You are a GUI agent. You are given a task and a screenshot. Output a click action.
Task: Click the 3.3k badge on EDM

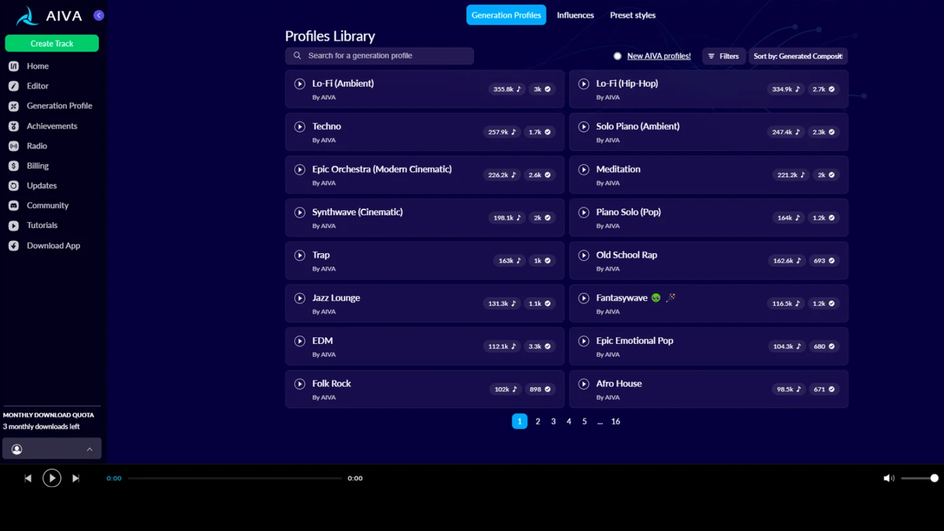(x=539, y=346)
